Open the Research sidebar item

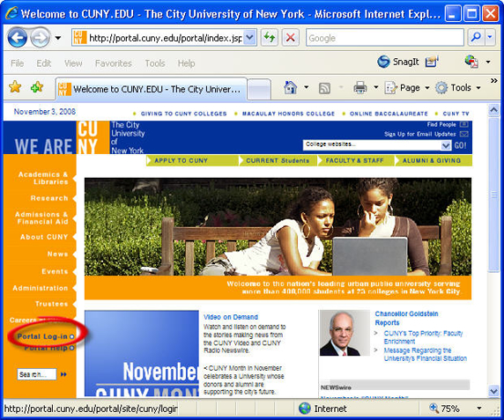[49, 198]
